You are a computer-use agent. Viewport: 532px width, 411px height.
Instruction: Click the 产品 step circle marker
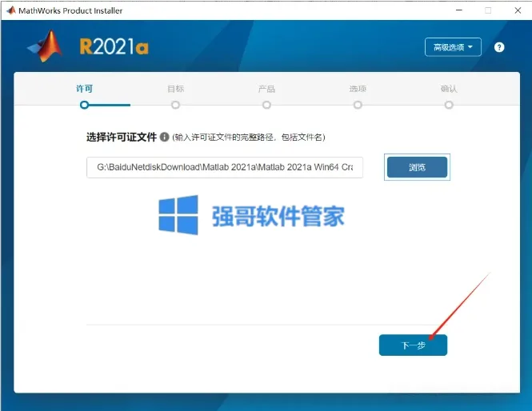click(266, 105)
